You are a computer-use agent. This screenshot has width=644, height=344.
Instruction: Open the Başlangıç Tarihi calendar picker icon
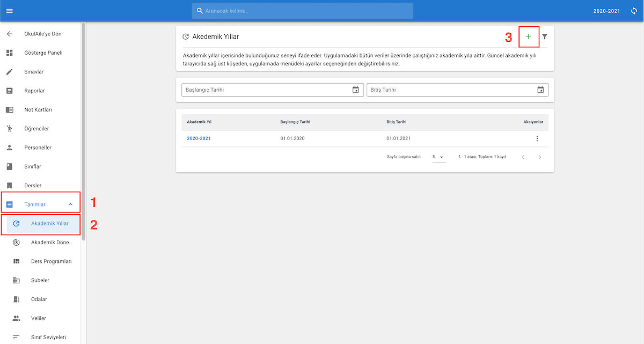[355, 90]
